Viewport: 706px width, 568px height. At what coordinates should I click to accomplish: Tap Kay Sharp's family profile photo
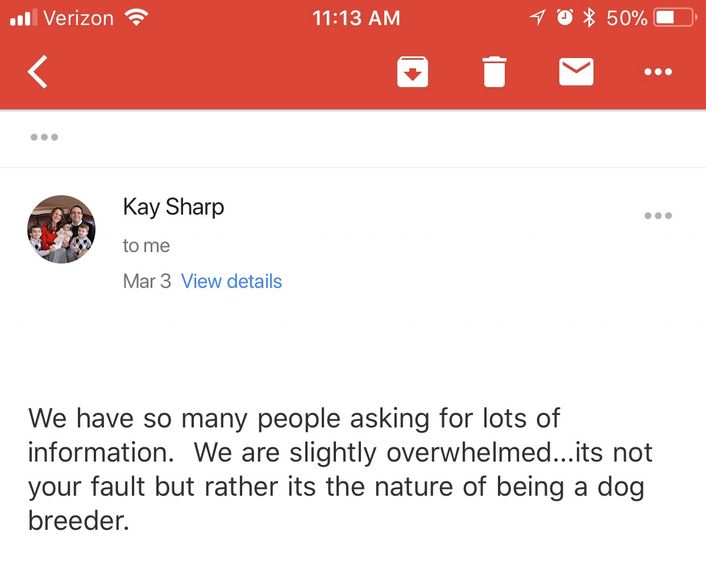tap(61, 229)
